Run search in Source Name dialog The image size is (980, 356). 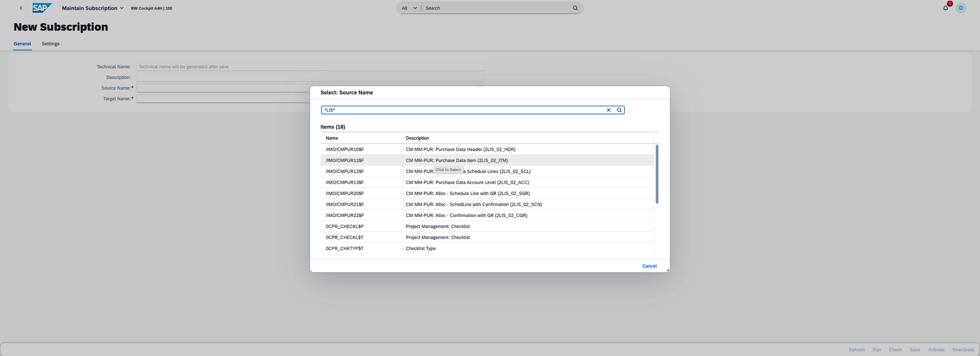tap(619, 110)
